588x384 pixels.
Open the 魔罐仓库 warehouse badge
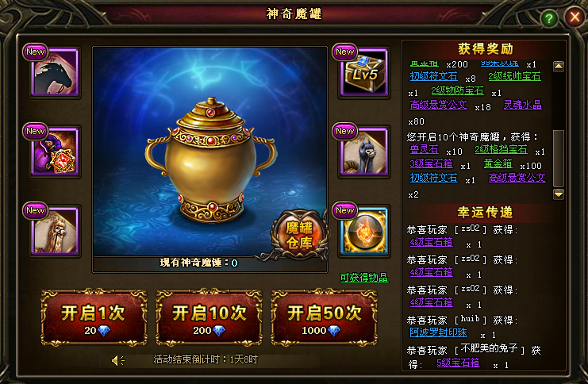point(299,235)
